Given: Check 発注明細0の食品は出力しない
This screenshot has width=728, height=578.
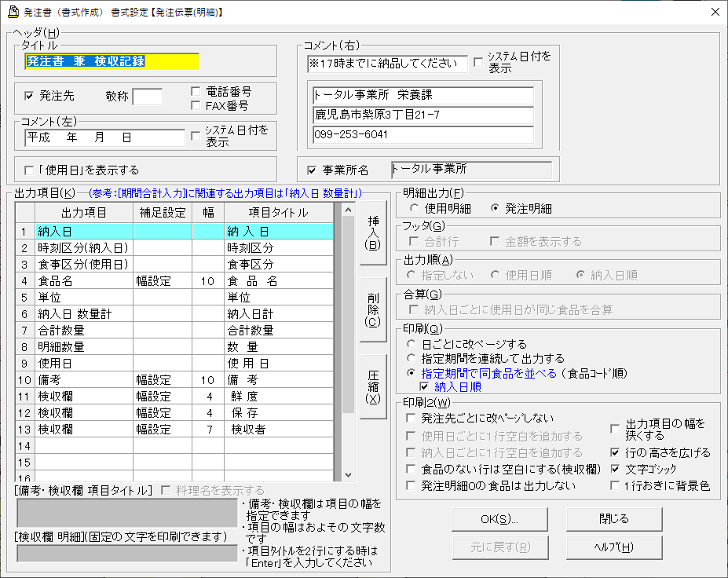Looking at the screenshot, I should click(x=411, y=485).
